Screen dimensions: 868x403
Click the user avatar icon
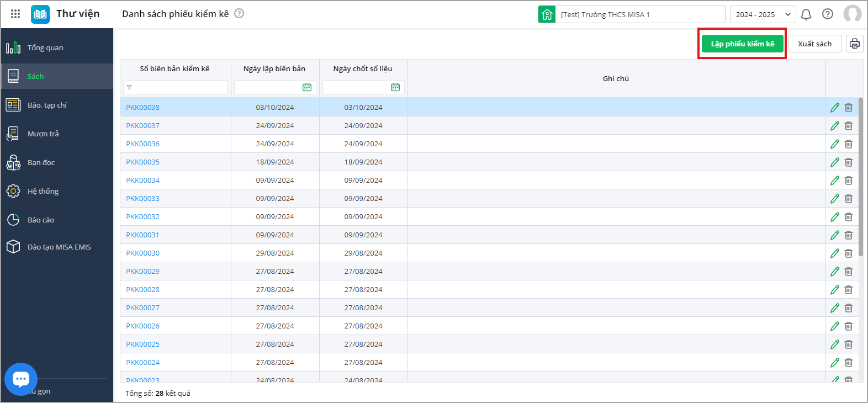point(852,14)
